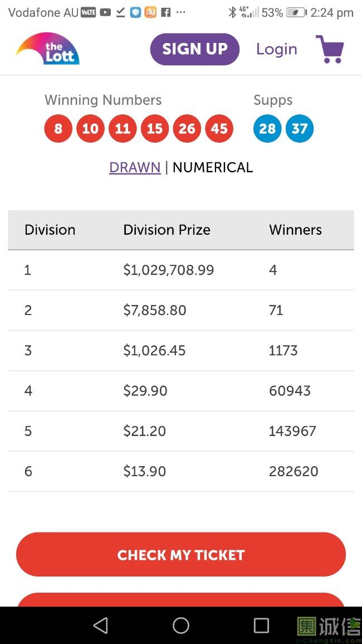Tap the Facebook notification icon in status bar
The image size is (362, 644).
click(x=166, y=12)
